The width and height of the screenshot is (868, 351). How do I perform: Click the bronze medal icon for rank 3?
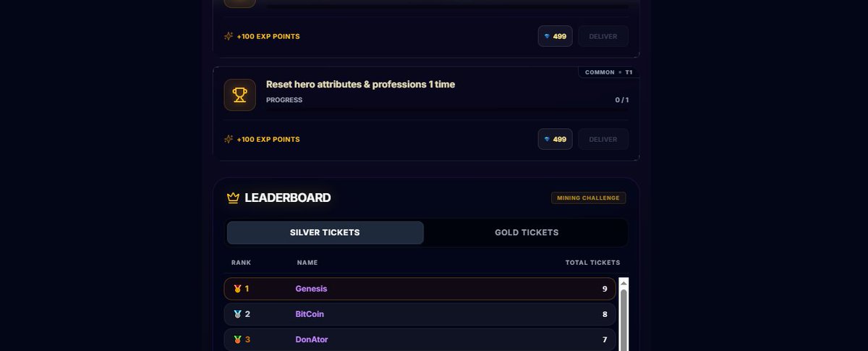pos(237,339)
